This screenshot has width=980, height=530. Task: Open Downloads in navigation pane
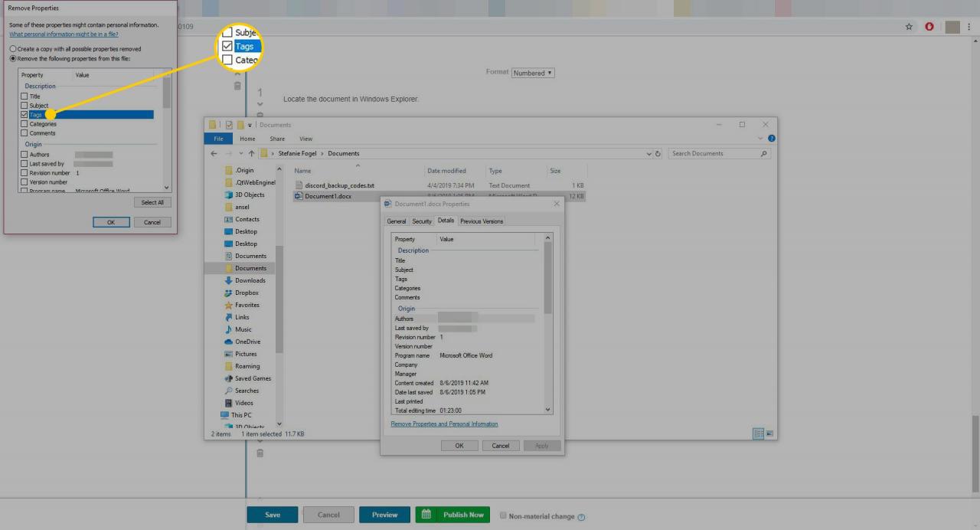click(250, 280)
